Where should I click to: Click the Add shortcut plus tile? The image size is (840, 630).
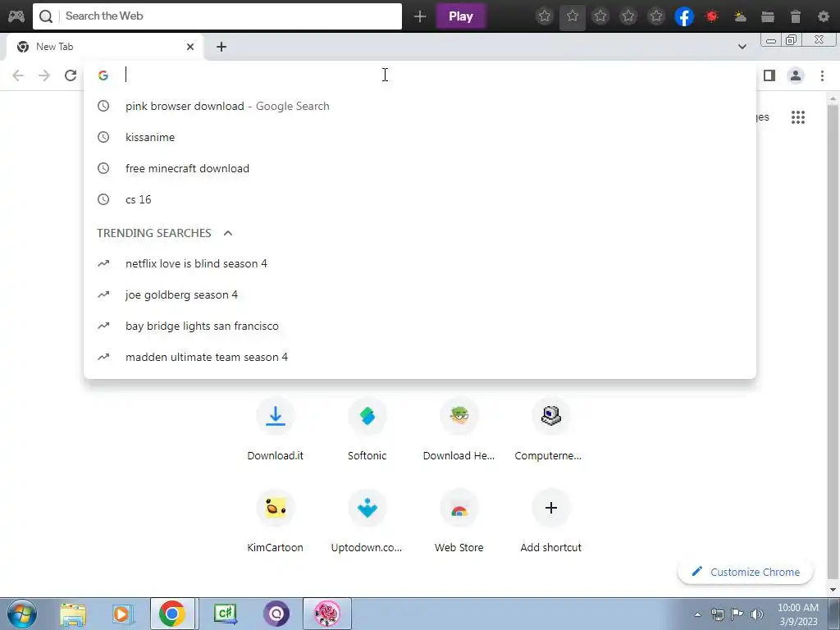(x=550, y=521)
